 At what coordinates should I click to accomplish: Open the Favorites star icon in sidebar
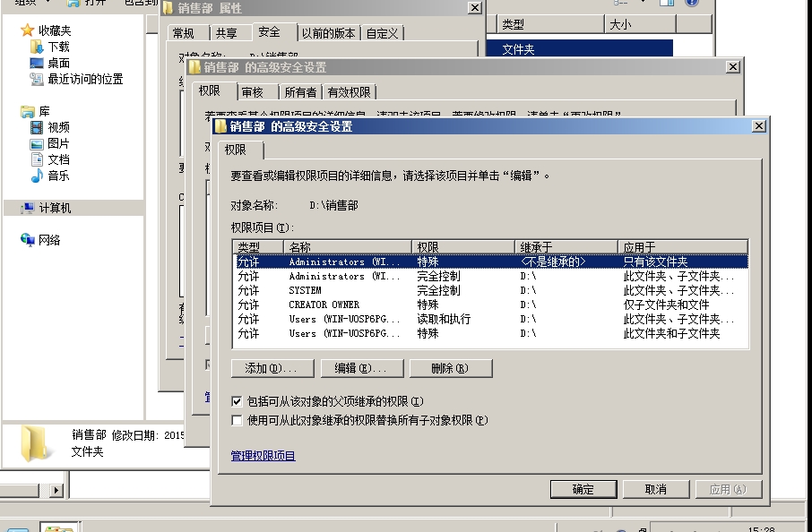click(28, 30)
